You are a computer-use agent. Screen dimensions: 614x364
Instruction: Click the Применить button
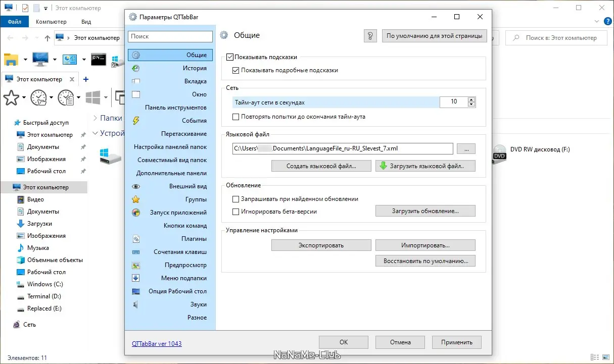(457, 342)
